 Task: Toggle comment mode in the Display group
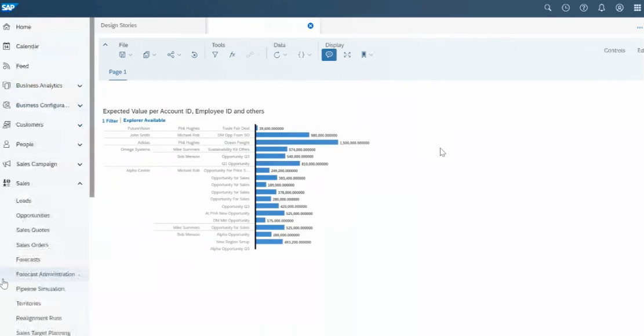click(329, 54)
